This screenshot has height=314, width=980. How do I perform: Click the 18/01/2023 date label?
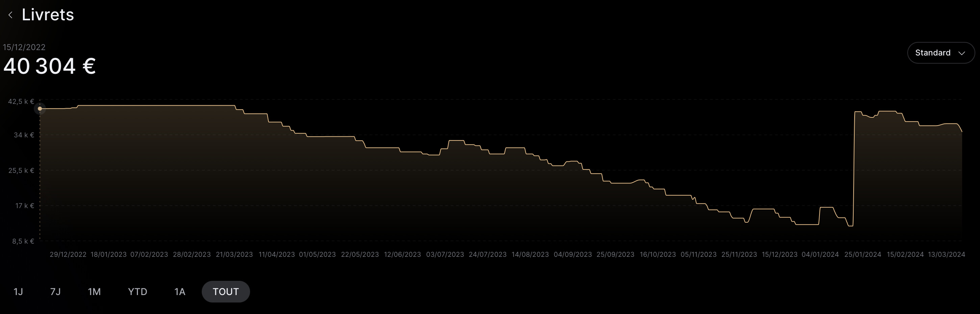coord(108,254)
